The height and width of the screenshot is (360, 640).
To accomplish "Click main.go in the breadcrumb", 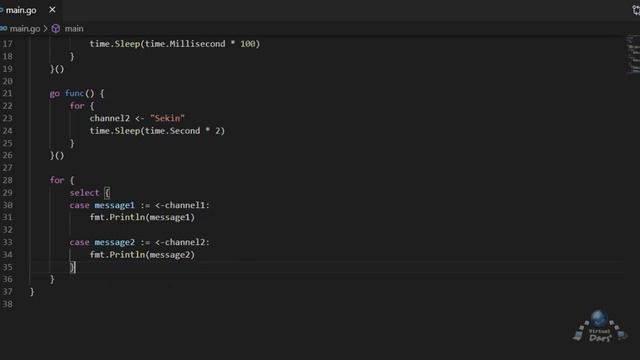I will pos(24,29).
